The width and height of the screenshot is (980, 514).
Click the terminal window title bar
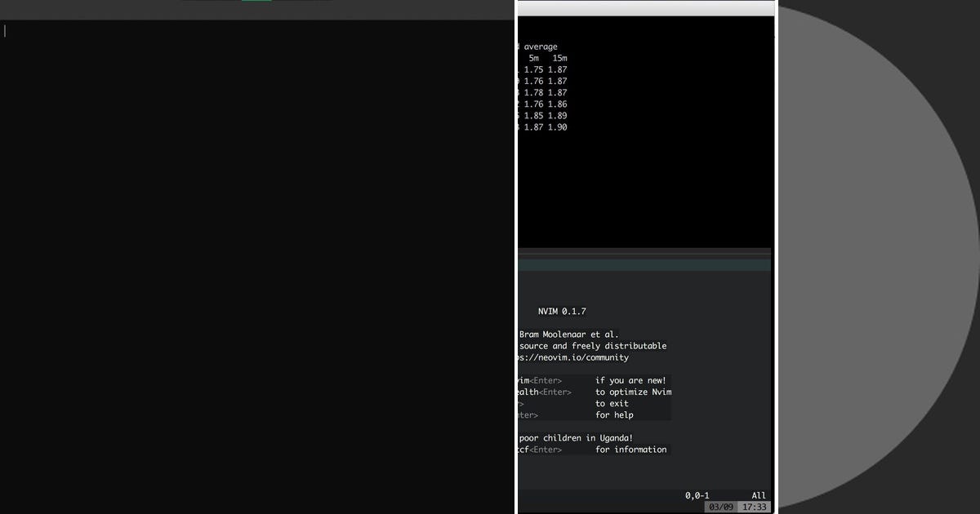[x=645, y=7]
